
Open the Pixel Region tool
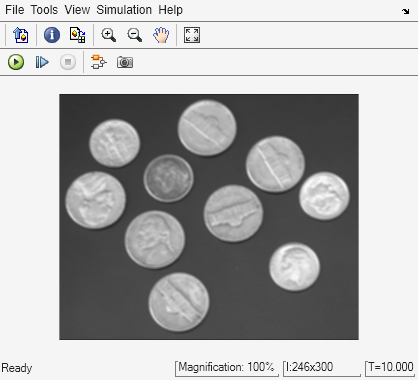pyautogui.click(x=78, y=35)
